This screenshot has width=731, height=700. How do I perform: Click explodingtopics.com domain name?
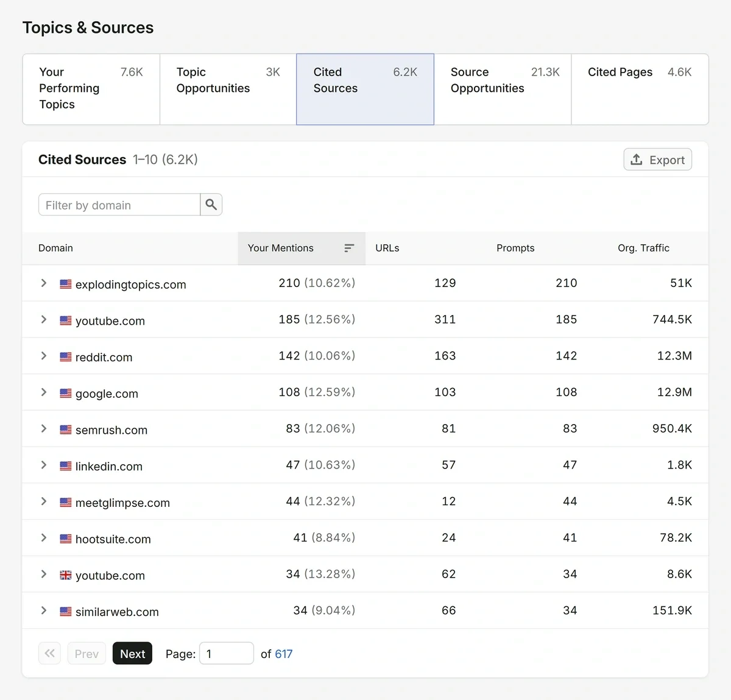(x=131, y=285)
